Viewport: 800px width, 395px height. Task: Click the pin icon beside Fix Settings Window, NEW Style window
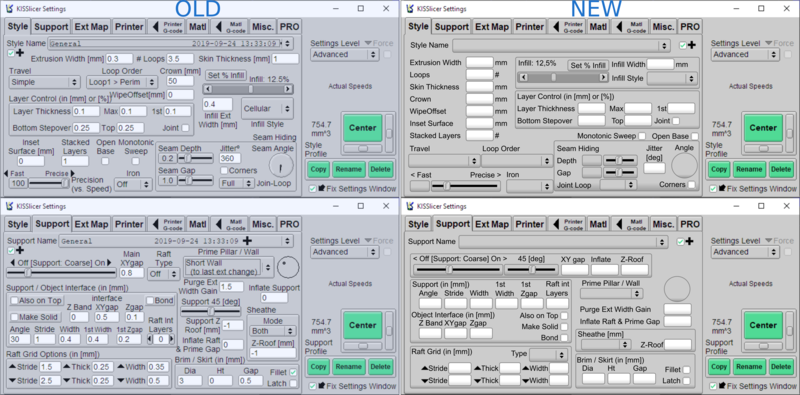tap(721, 189)
